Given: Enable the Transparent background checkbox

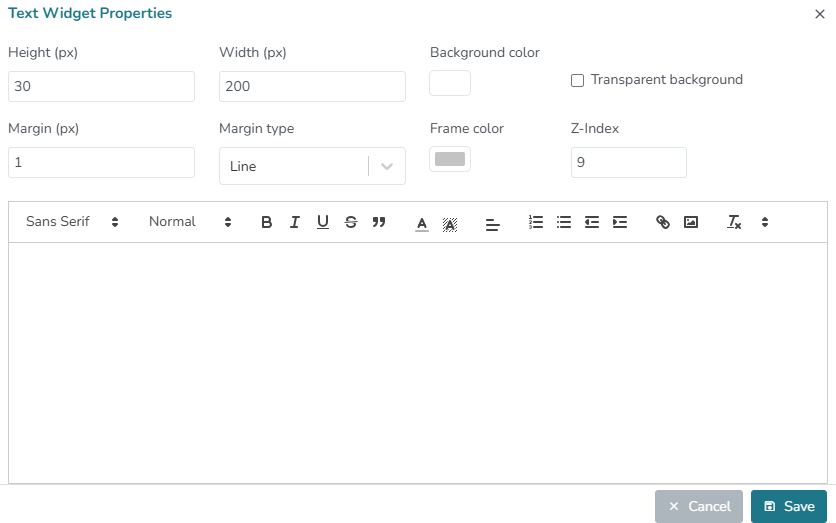Looking at the screenshot, I should 577,80.
